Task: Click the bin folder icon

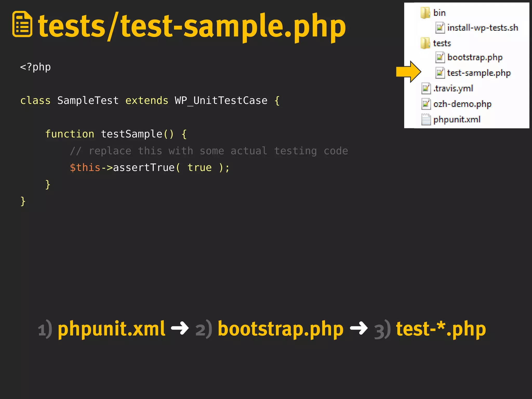Action: tap(425, 13)
